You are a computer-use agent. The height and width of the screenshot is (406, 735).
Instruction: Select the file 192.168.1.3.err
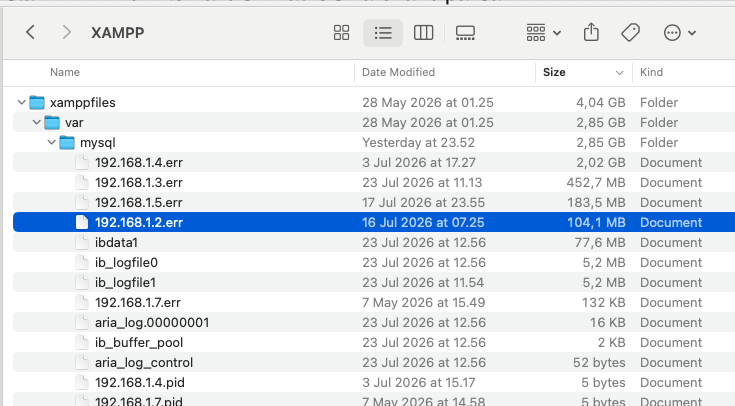[x=374, y=182]
